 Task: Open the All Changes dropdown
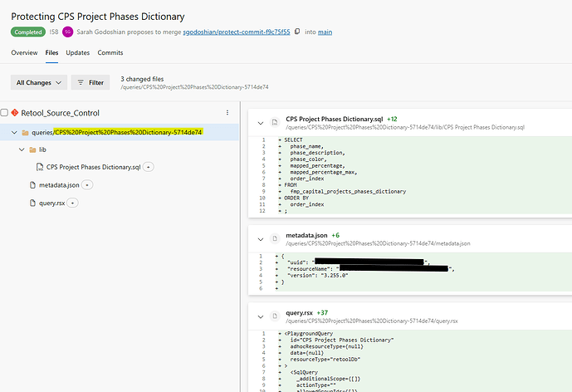tap(38, 82)
